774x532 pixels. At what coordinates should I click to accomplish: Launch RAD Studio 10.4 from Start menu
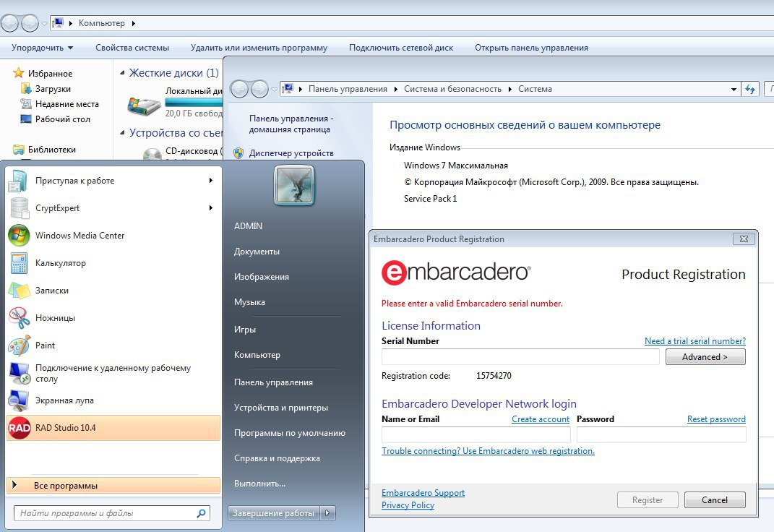[x=113, y=428]
